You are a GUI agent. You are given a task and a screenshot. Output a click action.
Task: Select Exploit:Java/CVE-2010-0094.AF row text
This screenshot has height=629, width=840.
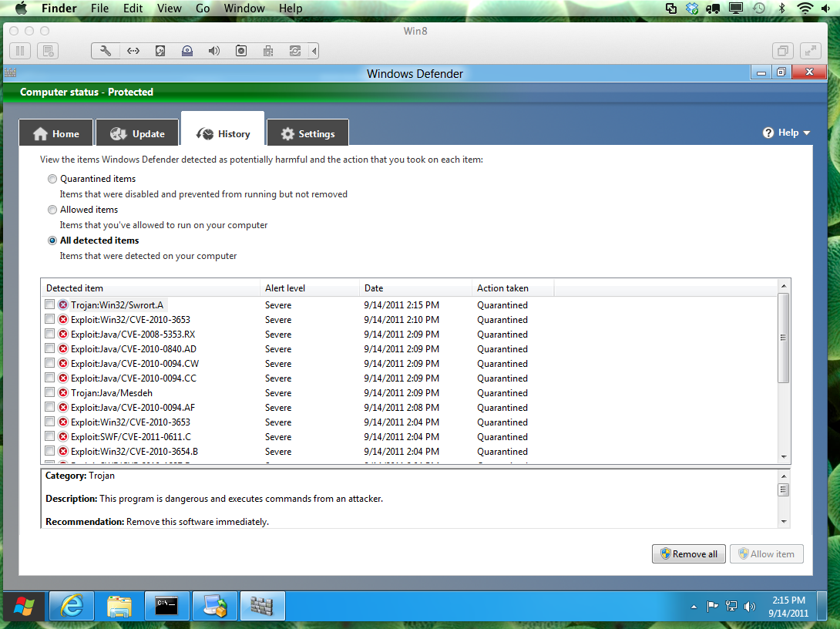point(133,408)
